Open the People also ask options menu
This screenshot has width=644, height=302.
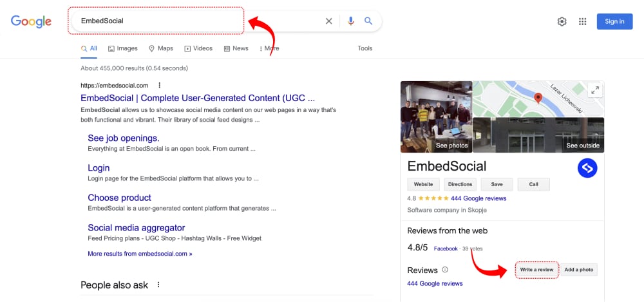point(158,285)
